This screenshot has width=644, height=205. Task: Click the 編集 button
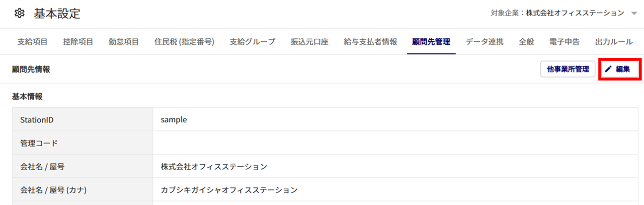pyautogui.click(x=619, y=70)
